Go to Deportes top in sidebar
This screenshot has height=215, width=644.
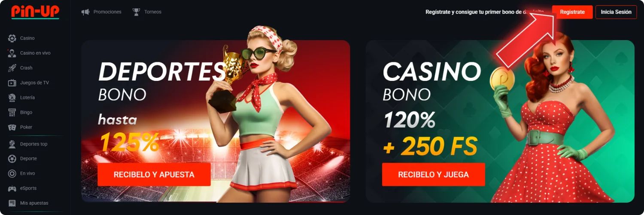point(28,144)
